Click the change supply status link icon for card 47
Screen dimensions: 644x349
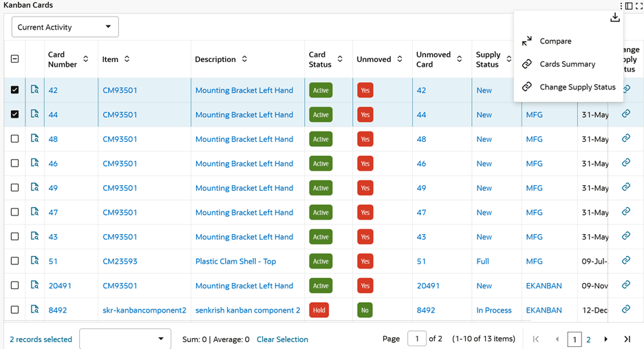click(x=626, y=211)
